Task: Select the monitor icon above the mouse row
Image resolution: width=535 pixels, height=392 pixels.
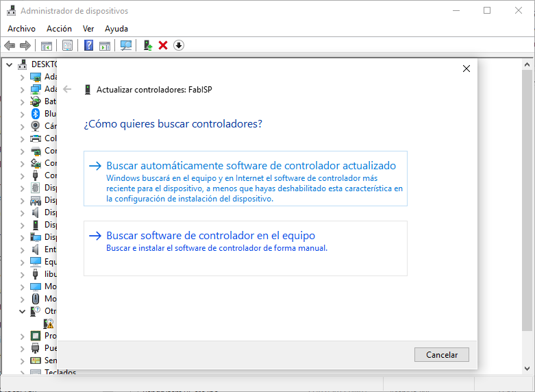Action: pyautogui.click(x=36, y=286)
